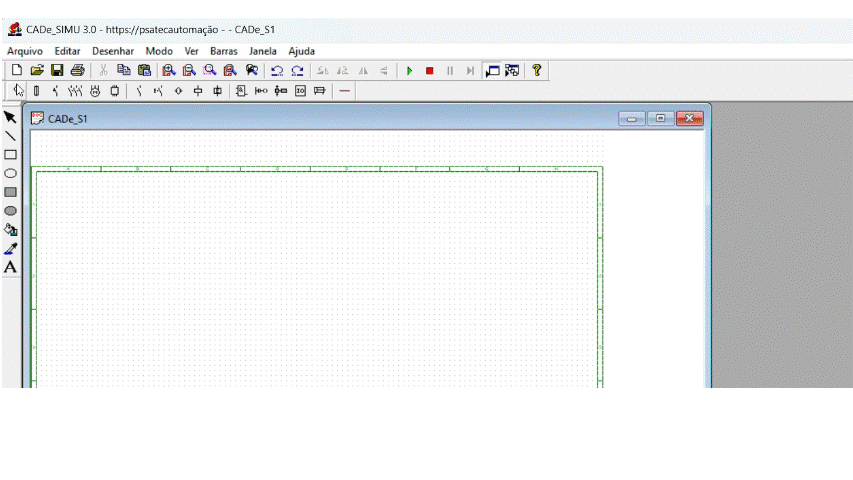Select the pink zoom area magnifier icon
Screen dimensions: 853x480
coord(209,71)
